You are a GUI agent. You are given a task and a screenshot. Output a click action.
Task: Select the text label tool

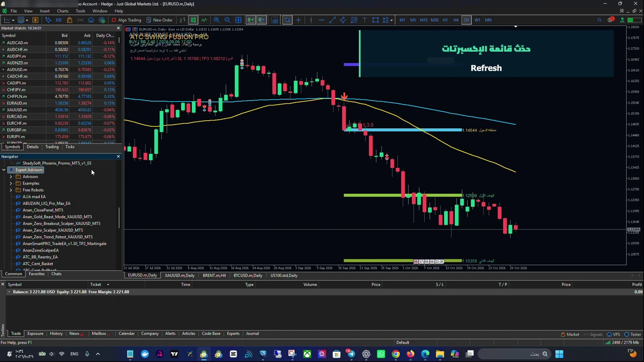click(x=364, y=20)
